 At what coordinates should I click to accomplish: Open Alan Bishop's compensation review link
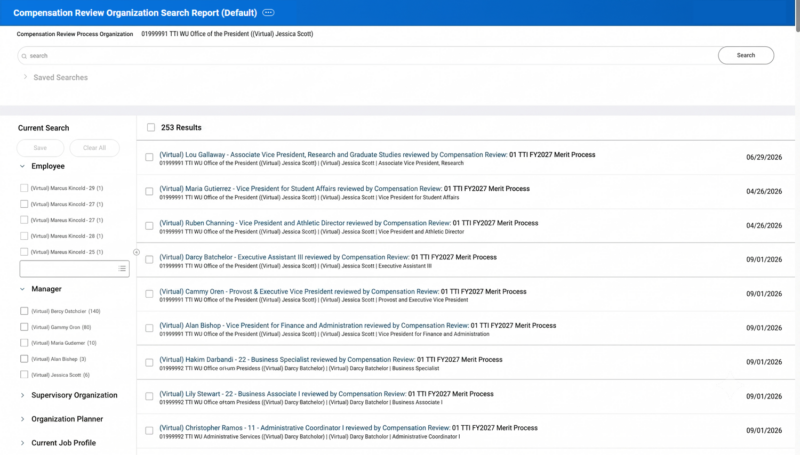pos(314,325)
